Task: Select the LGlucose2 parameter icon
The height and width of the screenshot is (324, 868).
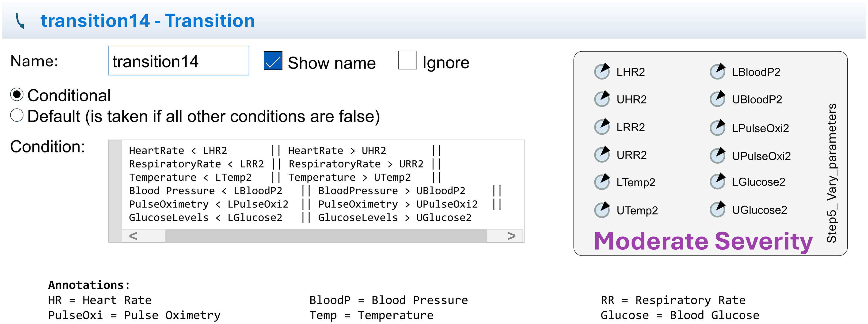Action: click(x=717, y=181)
